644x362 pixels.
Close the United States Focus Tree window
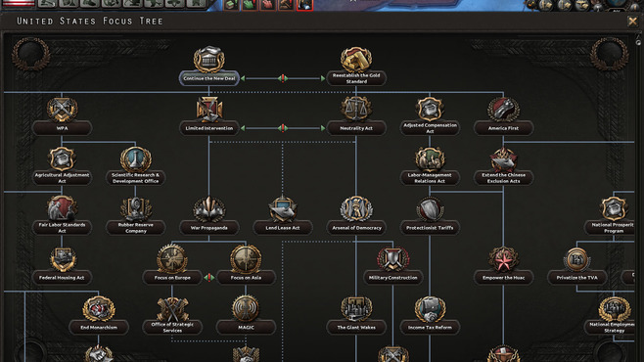(632, 21)
